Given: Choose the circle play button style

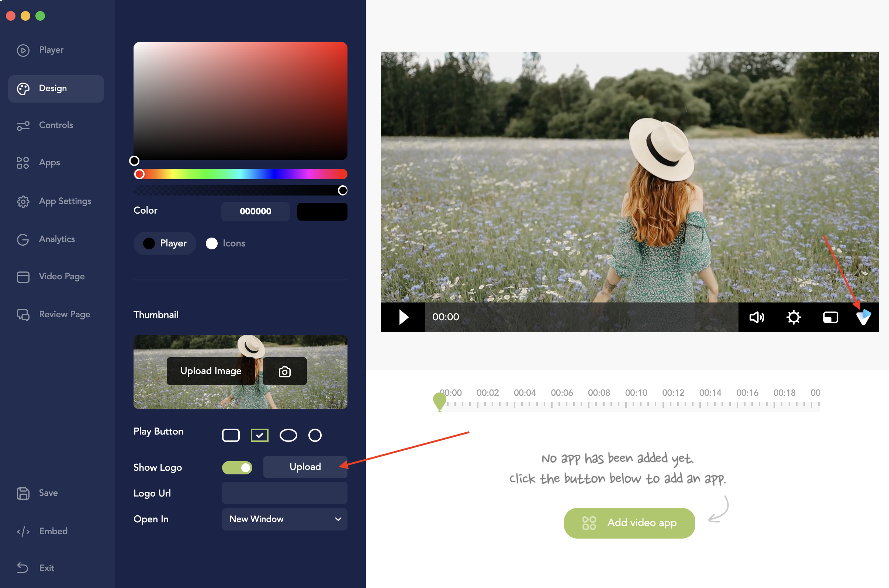Looking at the screenshot, I should (x=315, y=435).
